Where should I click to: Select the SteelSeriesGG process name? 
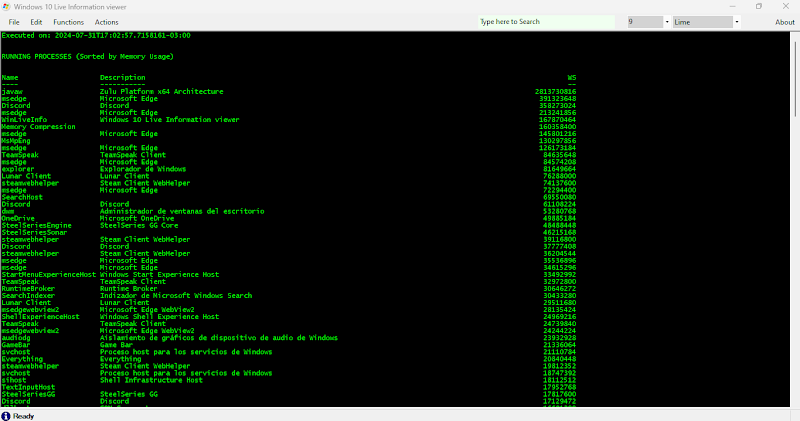(28, 394)
